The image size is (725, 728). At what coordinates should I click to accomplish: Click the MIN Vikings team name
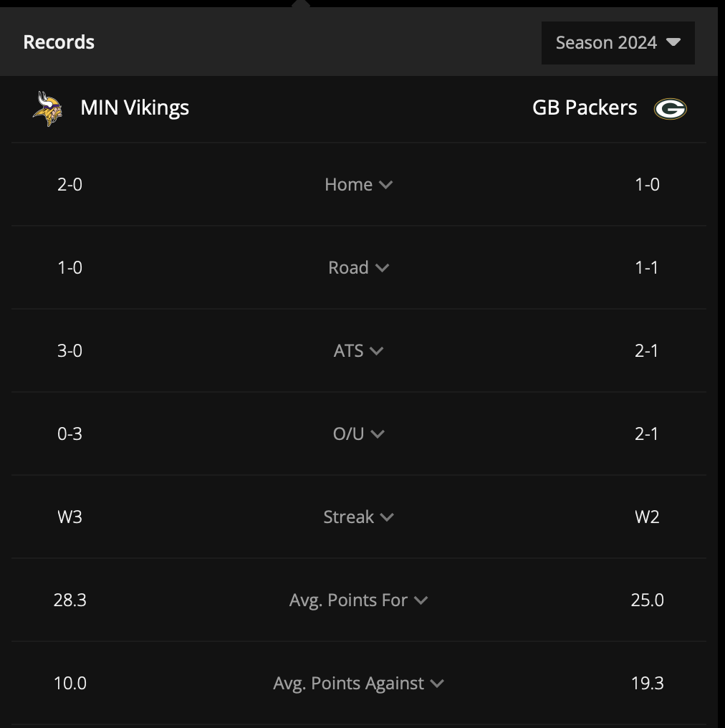coord(135,107)
